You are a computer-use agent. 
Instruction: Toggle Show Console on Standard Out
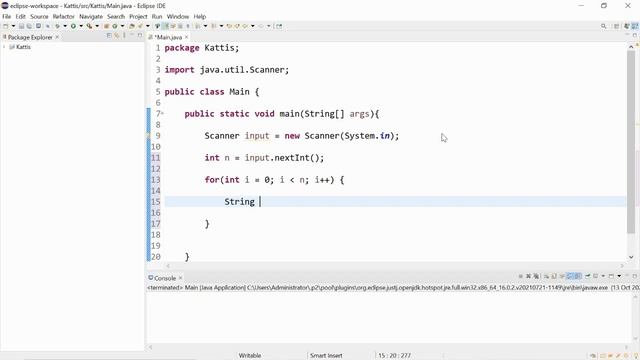pyautogui.click(x=570, y=276)
